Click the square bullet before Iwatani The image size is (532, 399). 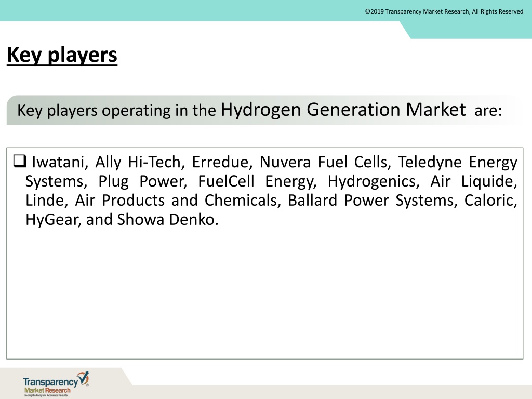[20, 161]
